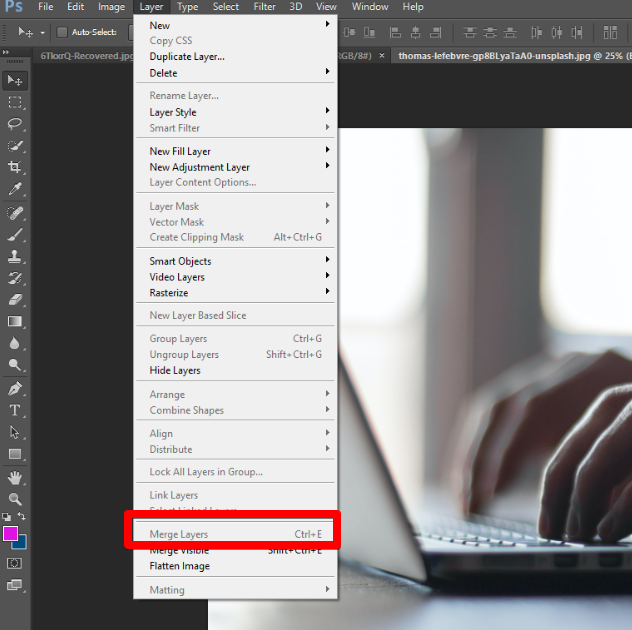This screenshot has height=630, width=632.
Task: Enable the Auto-Select checkbox
Action: 62,32
